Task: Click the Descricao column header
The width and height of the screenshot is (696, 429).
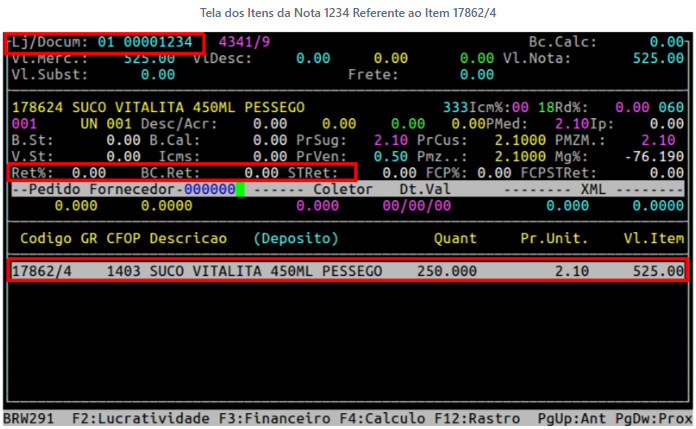Action: 188,239
